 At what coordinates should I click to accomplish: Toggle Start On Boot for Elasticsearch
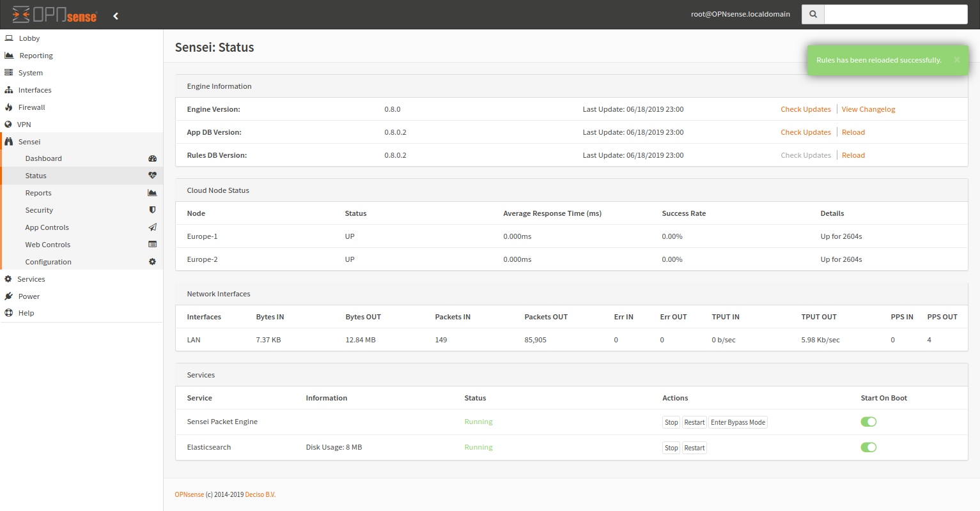pos(868,447)
